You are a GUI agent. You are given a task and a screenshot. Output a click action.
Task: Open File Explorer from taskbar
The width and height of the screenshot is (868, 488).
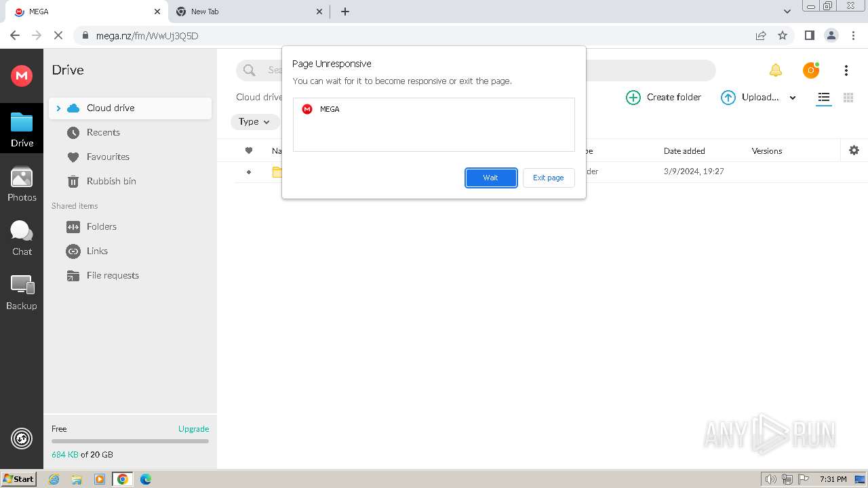tap(77, 479)
